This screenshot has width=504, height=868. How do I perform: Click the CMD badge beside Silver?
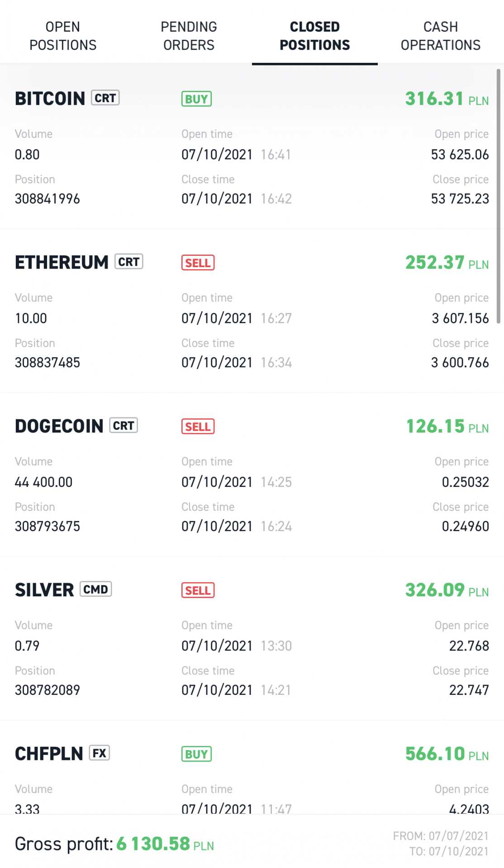pos(95,589)
